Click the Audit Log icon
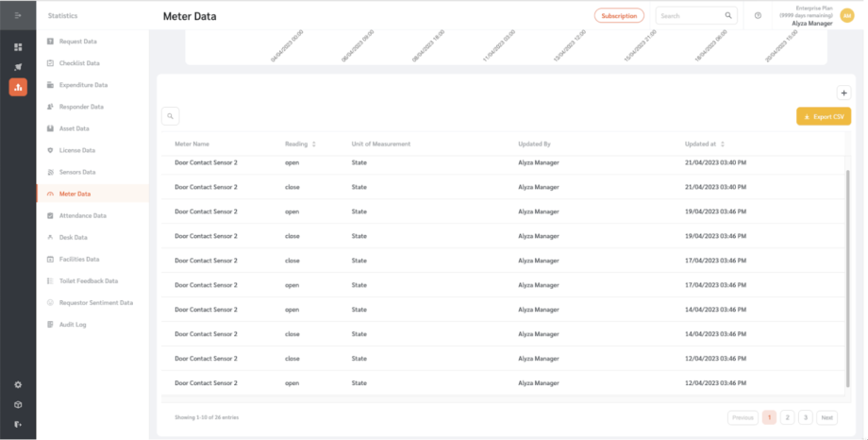The width and height of the screenshot is (868, 440). pyautogui.click(x=50, y=324)
